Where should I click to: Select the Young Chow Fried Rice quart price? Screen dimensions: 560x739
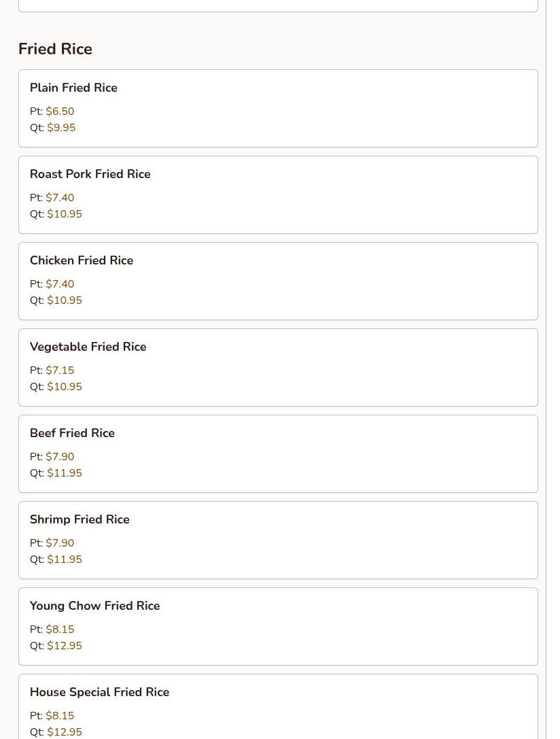(x=65, y=646)
